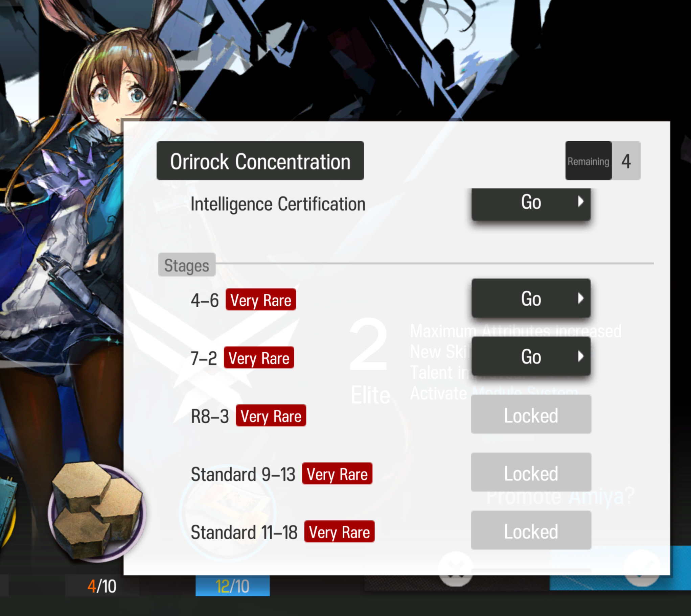Tap the Very Rare tag beside R8-3

271,416
